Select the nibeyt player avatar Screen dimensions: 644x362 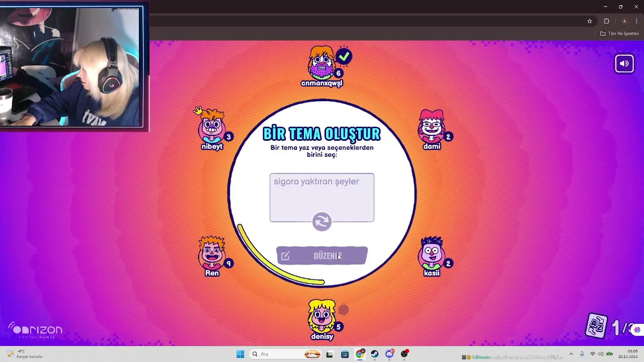point(212,126)
